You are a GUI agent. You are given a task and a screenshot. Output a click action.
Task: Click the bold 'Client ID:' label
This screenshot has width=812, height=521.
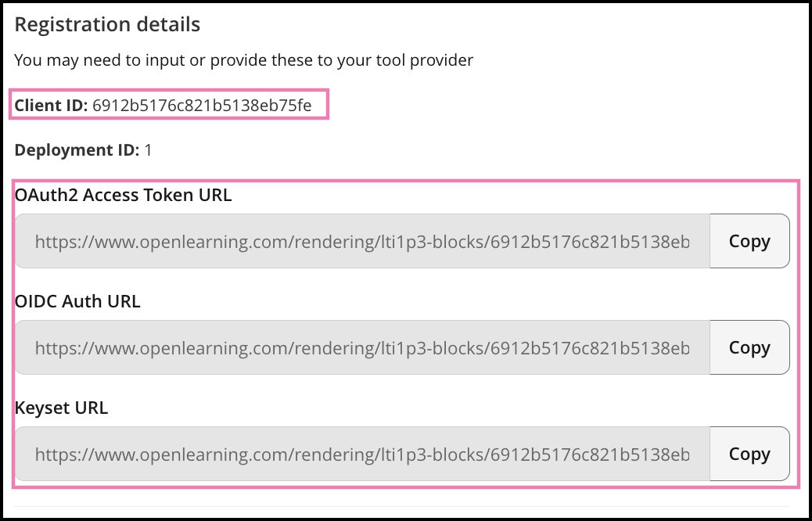pos(51,106)
